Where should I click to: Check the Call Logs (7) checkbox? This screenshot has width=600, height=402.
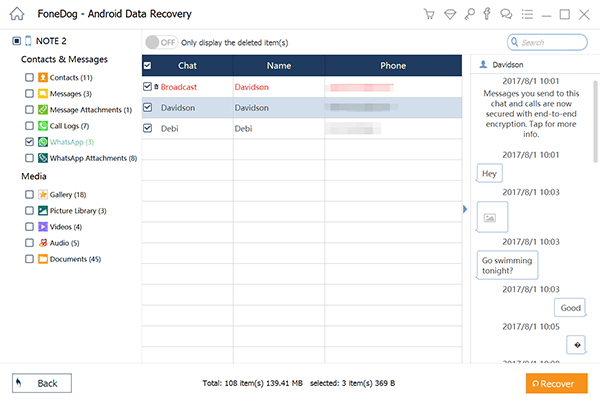point(29,126)
